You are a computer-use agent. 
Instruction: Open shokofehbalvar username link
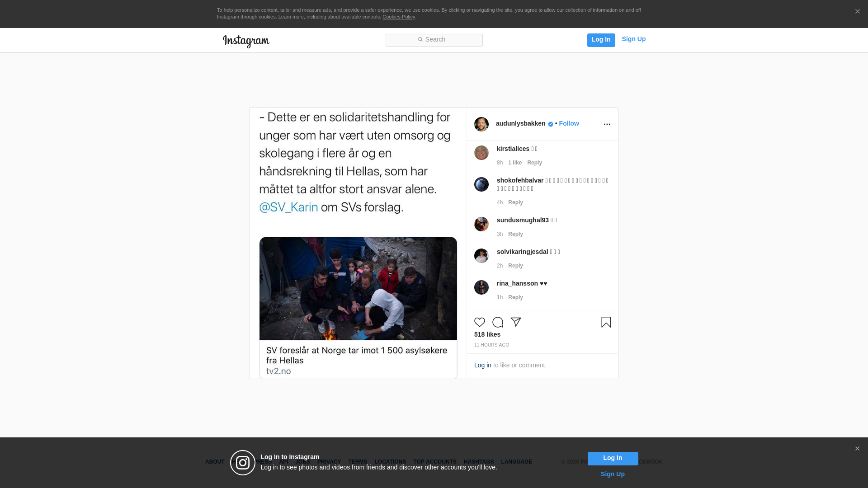pos(520,180)
